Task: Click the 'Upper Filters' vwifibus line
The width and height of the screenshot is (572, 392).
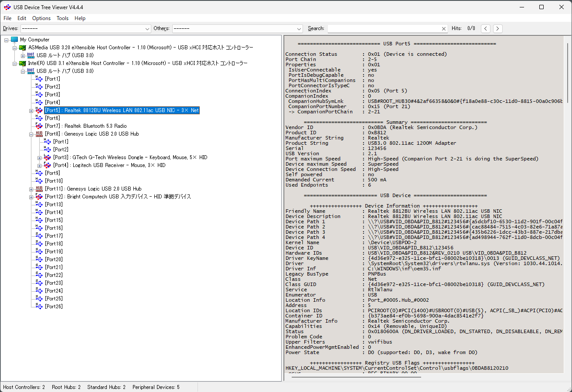Action: [x=339, y=342]
